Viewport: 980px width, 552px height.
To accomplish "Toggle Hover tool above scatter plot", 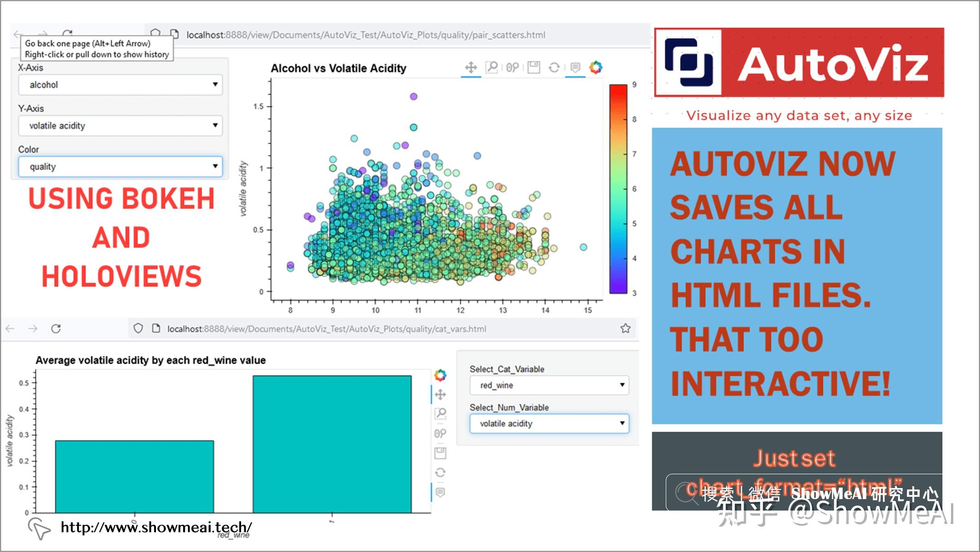I will 575,68.
